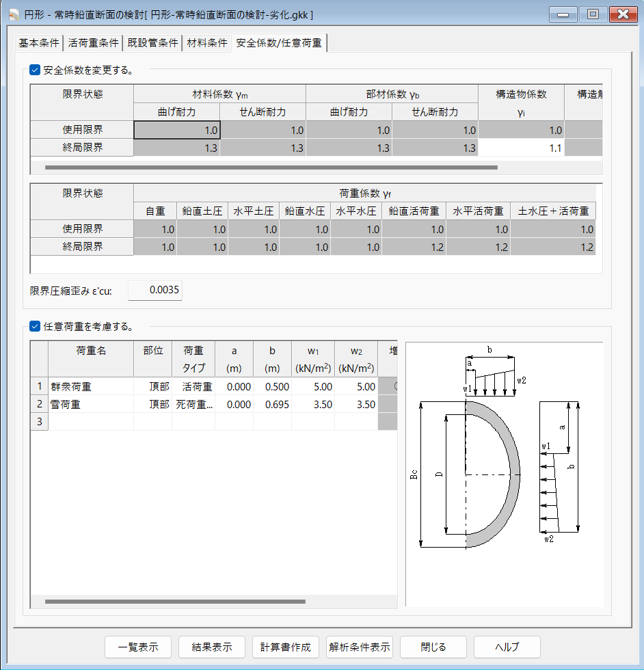Click 終局限界 鉛直土圧 factor 1.0
The image size is (644, 670).
coord(202,247)
